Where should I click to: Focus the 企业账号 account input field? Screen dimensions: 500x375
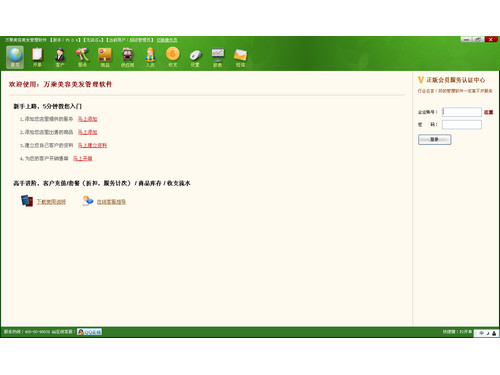pos(462,112)
